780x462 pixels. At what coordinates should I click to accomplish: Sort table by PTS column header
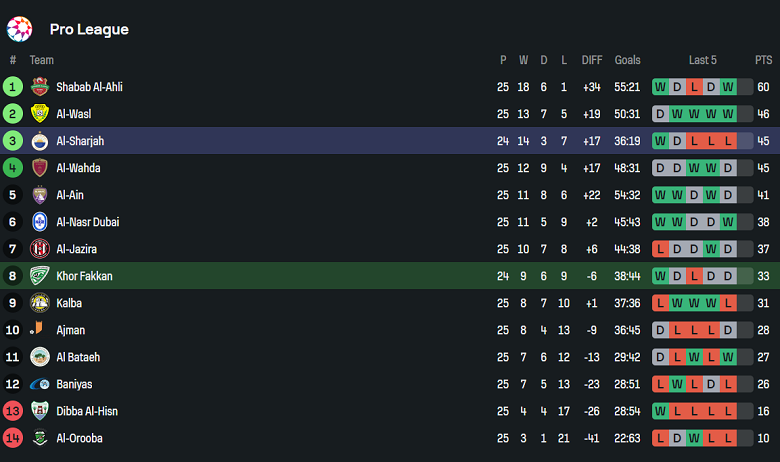click(x=763, y=60)
